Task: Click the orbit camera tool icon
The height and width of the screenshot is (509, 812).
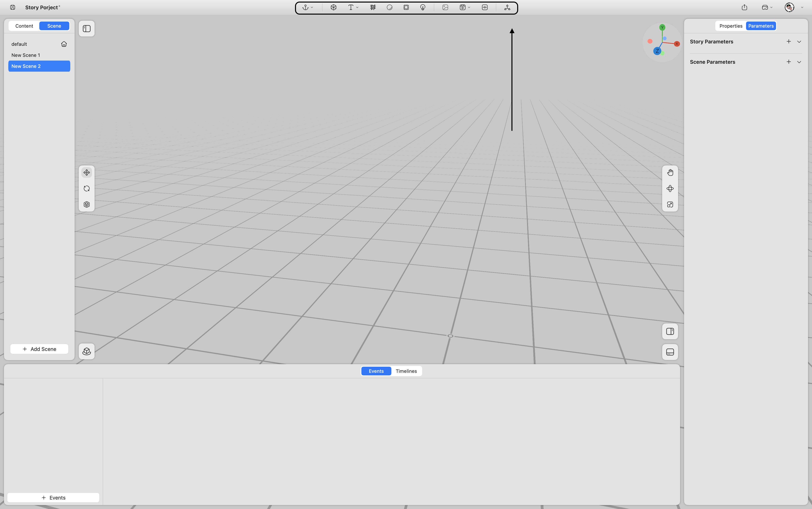Action: tap(670, 188)
